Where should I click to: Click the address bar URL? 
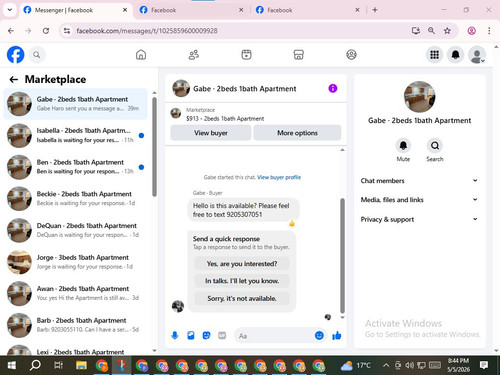[x=147, y=31]
